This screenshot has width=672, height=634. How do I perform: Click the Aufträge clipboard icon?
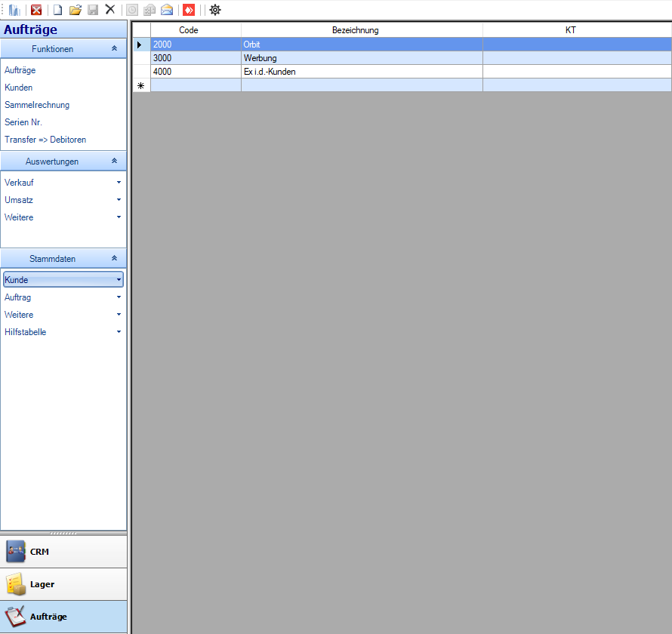[15, 617]
